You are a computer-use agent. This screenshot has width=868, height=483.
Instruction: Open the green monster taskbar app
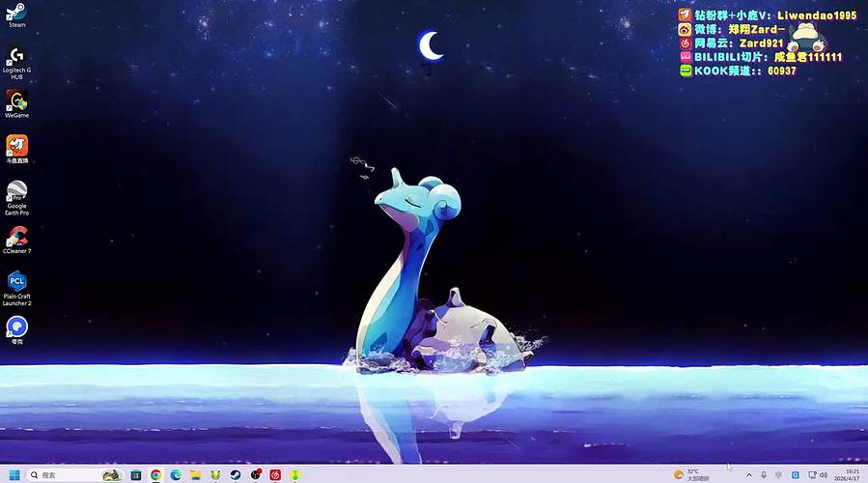(215, 474)
